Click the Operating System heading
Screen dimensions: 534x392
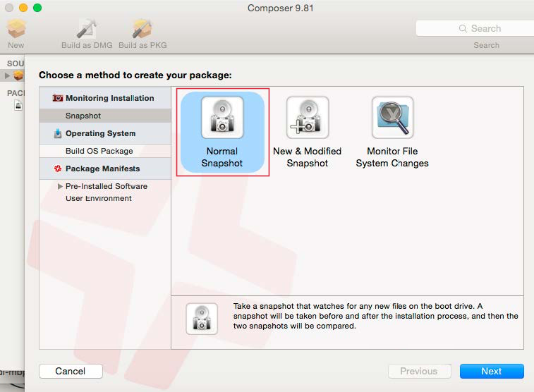pyautogui.click(x=100, y=133)
